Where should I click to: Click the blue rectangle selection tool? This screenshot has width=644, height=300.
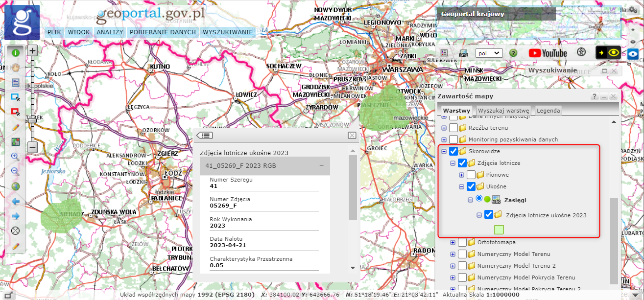tap(15, 97)
